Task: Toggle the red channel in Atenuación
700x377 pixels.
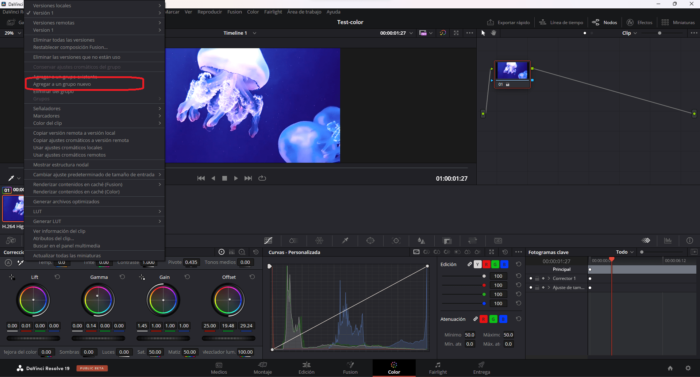Action: click(x=483, y=319)
